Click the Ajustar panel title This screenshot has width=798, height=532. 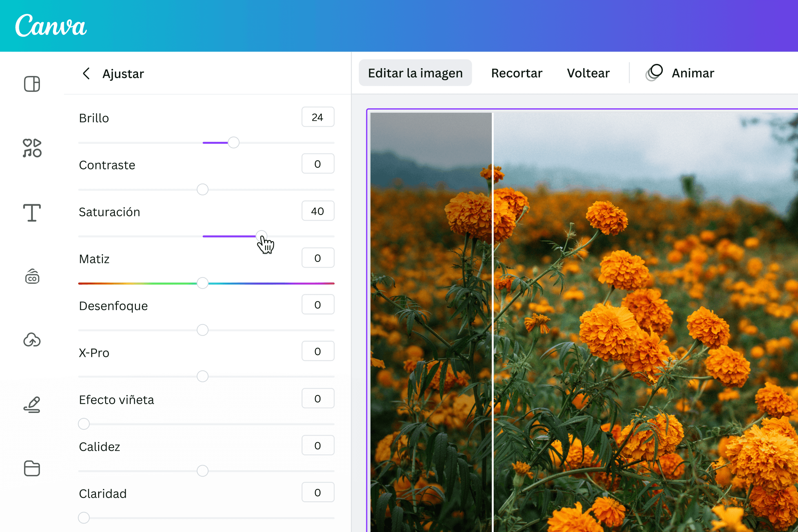[123, 74]
